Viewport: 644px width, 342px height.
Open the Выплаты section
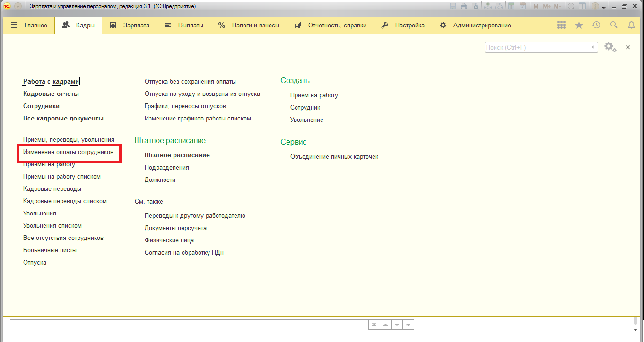pyautogui.click(x=183, y=25)
